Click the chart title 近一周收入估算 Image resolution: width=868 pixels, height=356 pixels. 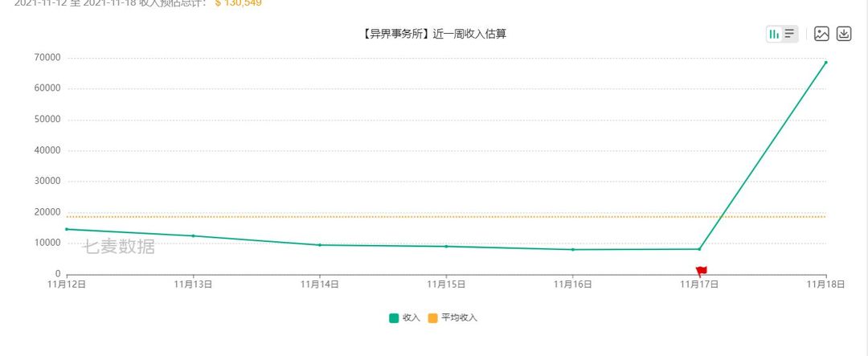469,35
